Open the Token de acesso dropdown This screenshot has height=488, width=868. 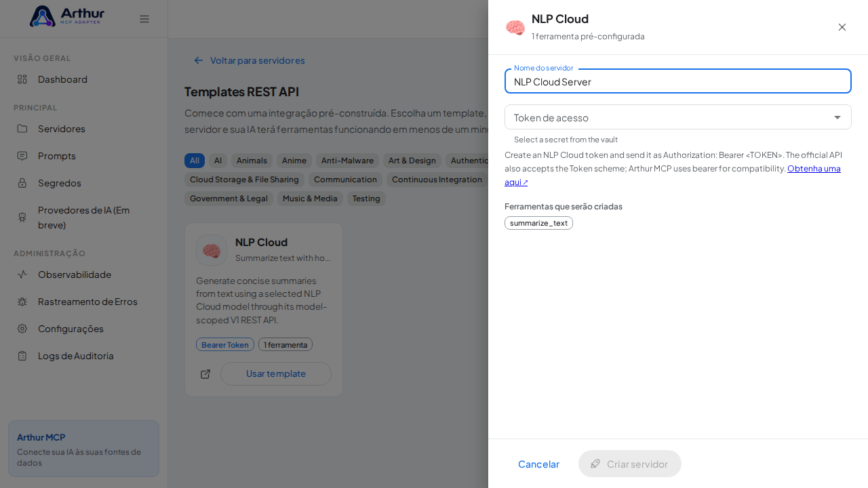tap(678, 117)
